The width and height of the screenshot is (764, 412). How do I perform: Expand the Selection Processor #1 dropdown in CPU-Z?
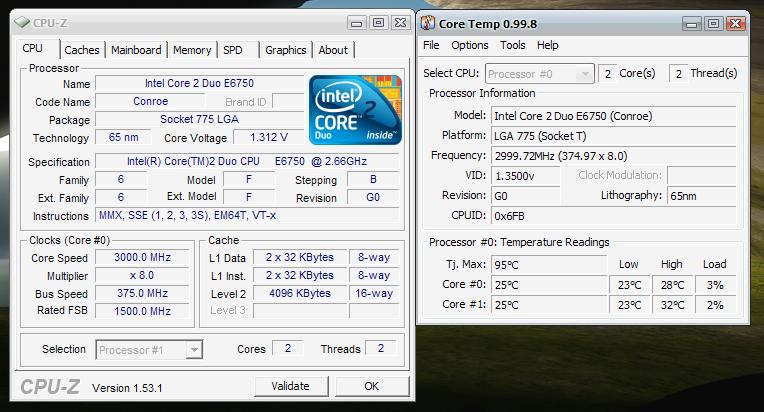click(194, 350)
